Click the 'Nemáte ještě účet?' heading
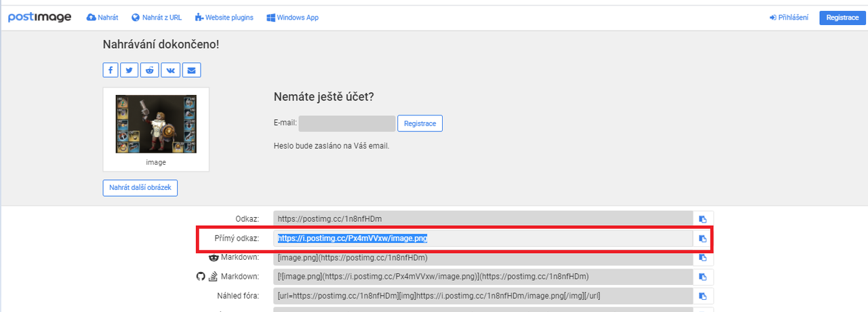The height and width of the screenshot is (312, 868). pos(323,97)
